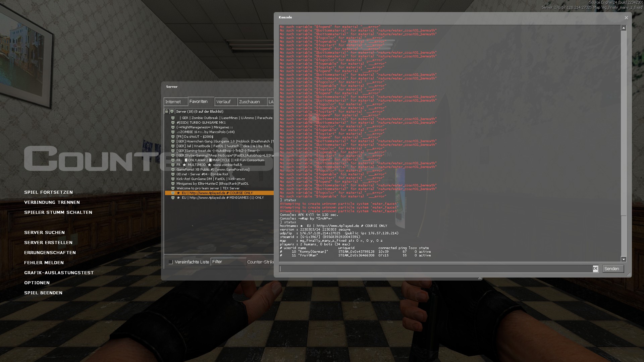The image size is (644, 362).
Task: Click the Counter-Strike game filter label
Action: coord(260,262)
